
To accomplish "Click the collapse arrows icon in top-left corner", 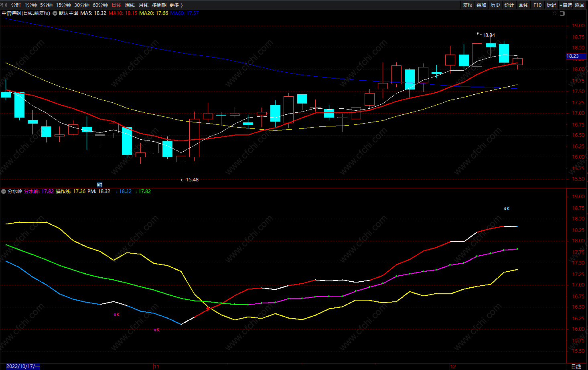I will point(4,5).
